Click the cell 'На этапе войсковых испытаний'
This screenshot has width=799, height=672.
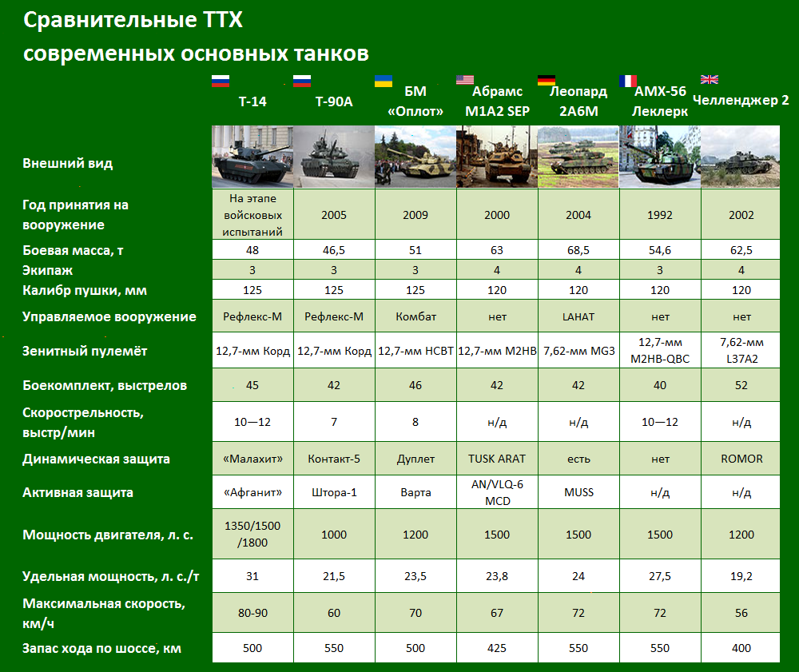click(252, 214)
